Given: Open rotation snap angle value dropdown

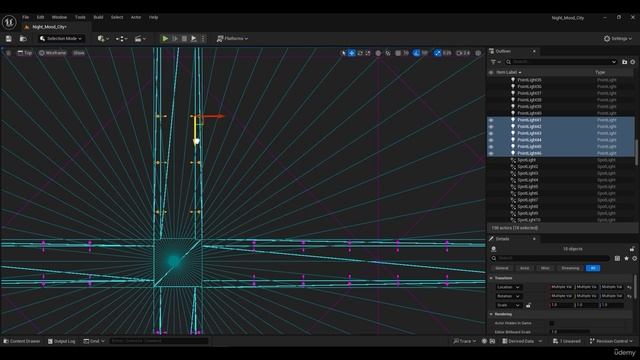Looking at the screenshot, I should [x=424, y=53].
